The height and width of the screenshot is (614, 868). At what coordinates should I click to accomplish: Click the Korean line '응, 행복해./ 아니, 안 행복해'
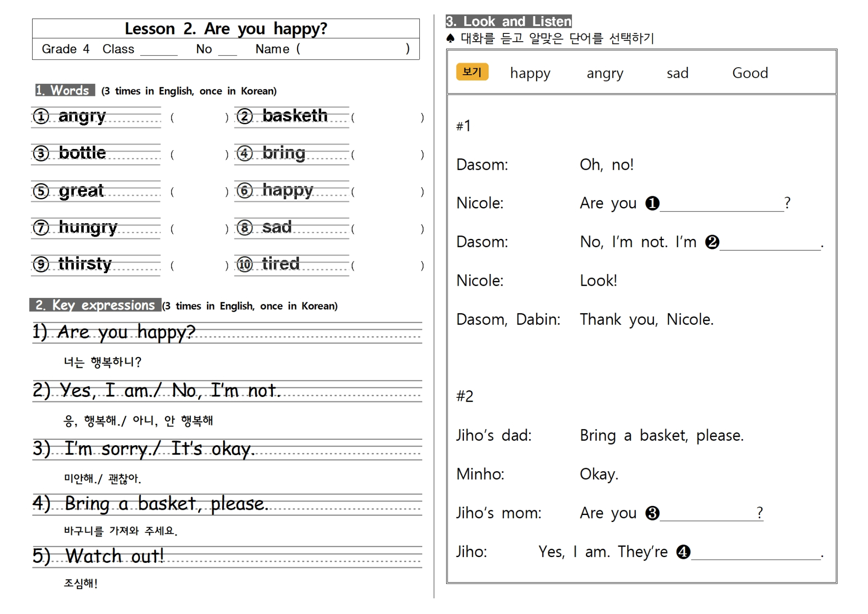(x=138, y=420)
